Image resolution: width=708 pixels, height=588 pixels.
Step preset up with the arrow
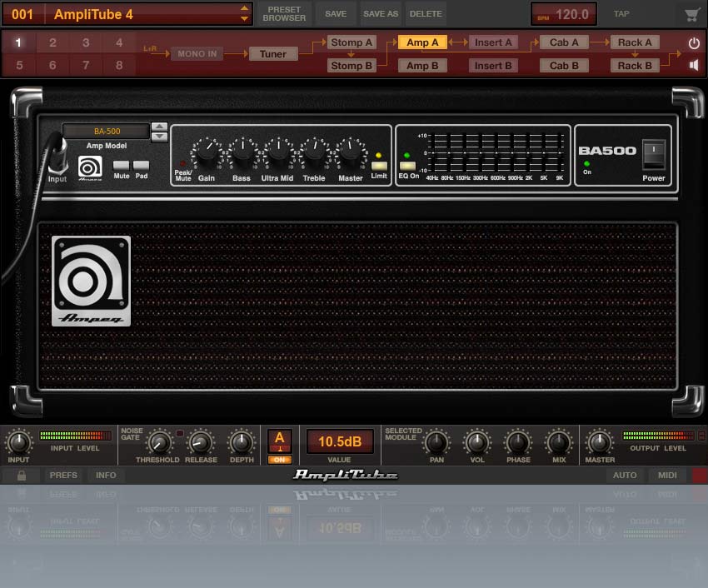click(x=244, y=8)
